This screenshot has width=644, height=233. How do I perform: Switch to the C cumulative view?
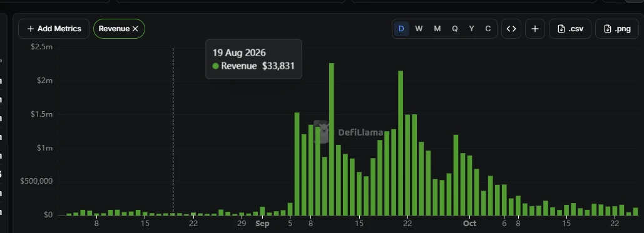488,29
